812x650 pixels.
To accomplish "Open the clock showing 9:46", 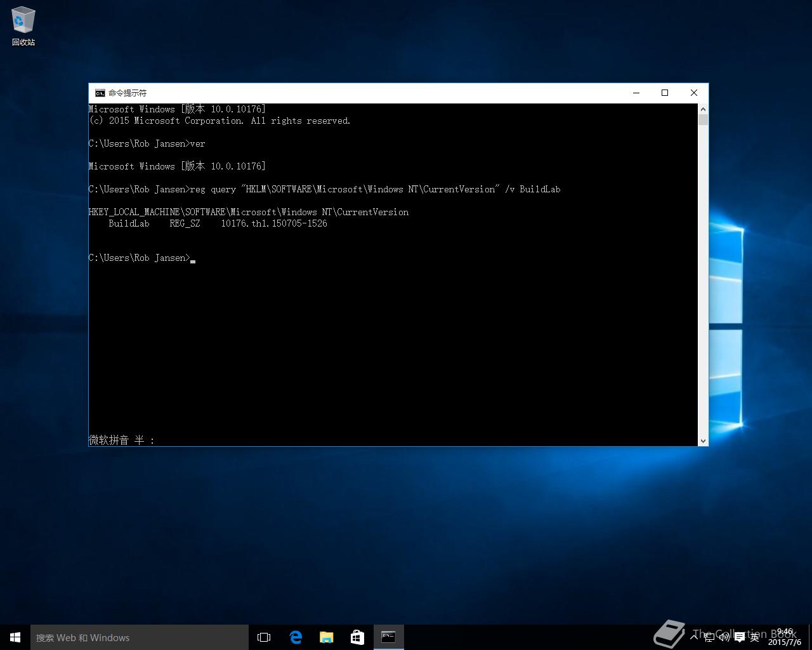I will pos(785,637).
